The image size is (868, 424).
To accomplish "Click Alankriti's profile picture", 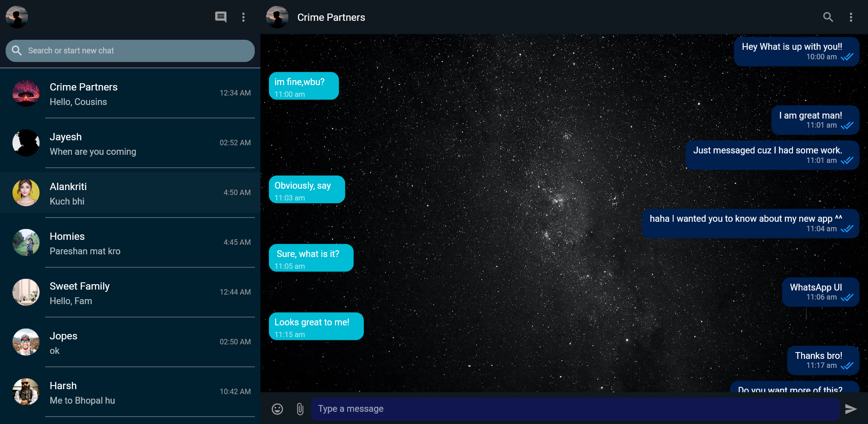I will coord(26,192).
